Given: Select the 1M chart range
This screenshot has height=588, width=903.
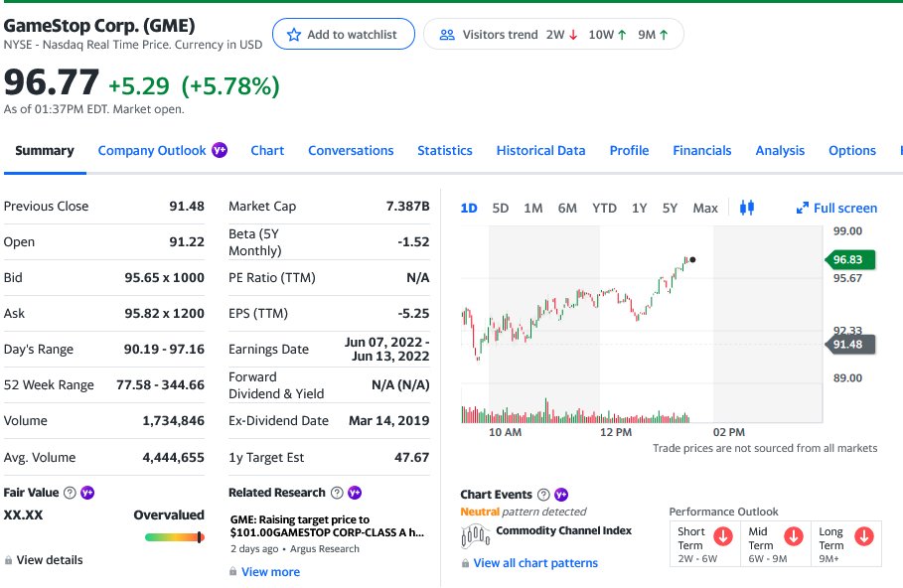Looking at the screenshot, I should (533, 208).
